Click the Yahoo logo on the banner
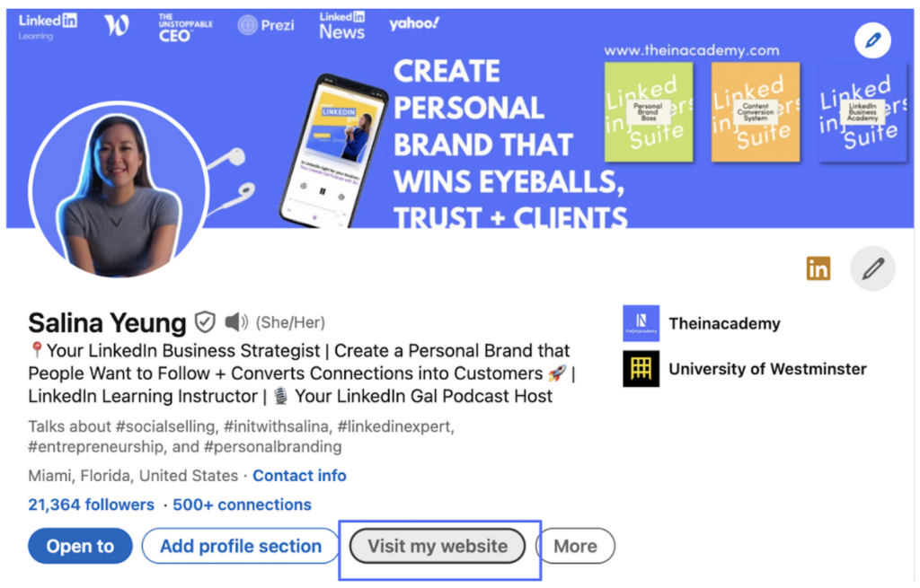Viewport: 920px width, 588px height. point(413,24)
